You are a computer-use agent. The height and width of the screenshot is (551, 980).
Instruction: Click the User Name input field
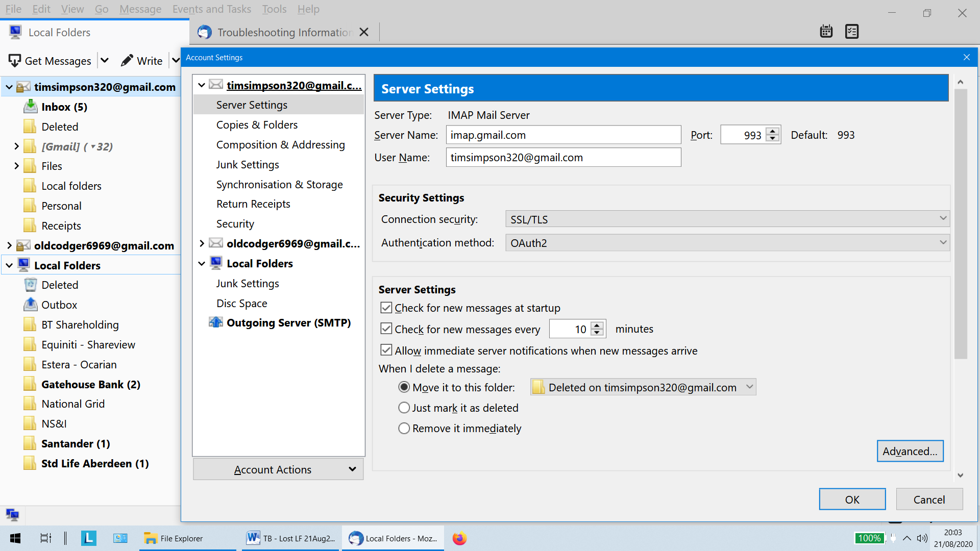point(563,157)
